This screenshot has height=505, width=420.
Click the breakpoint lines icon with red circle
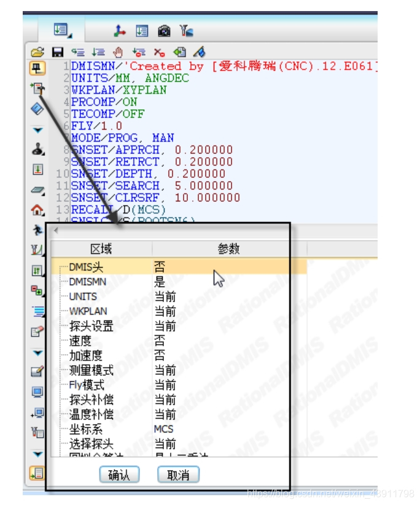(x=139, y=52)
